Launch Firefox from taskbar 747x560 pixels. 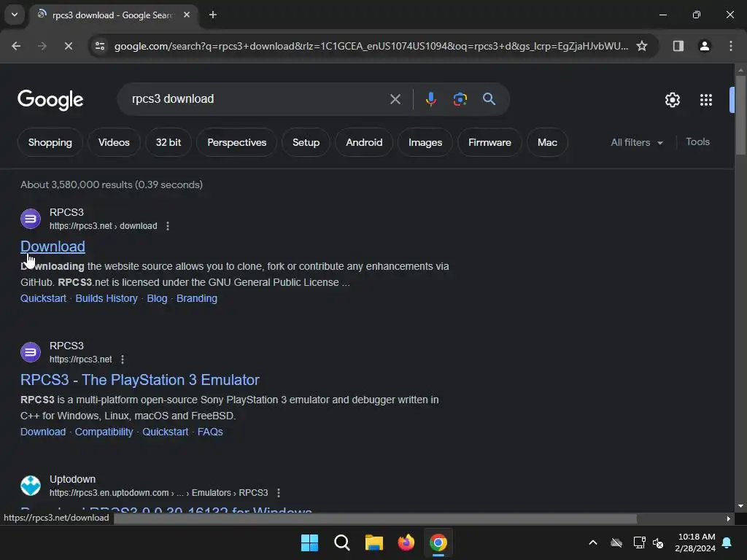point(406,542)
